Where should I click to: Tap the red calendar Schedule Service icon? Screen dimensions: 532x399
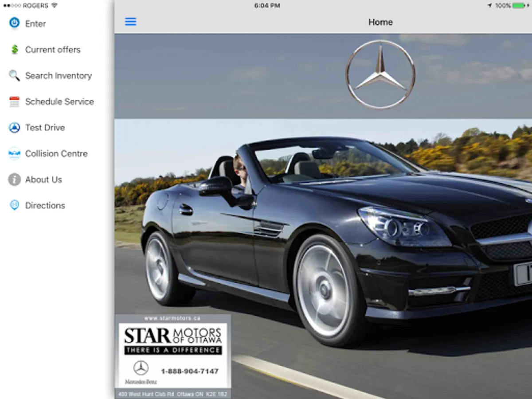tap(15, 102)
